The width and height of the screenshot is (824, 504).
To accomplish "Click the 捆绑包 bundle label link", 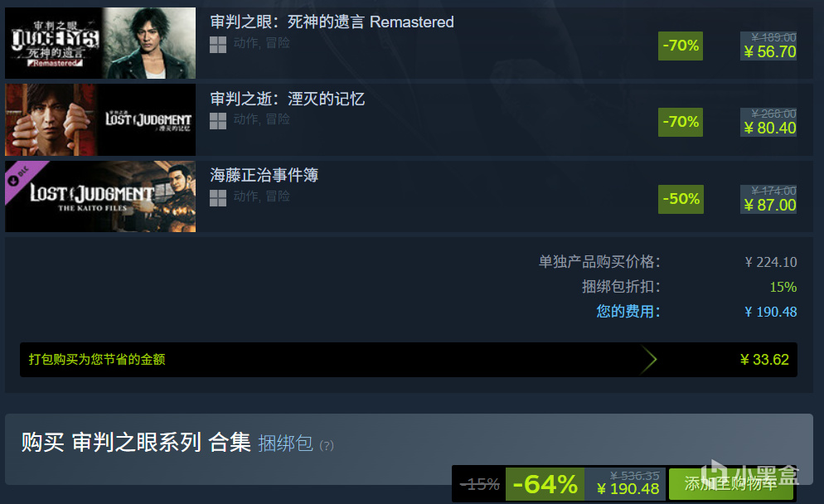I will (x=285, y=443).
